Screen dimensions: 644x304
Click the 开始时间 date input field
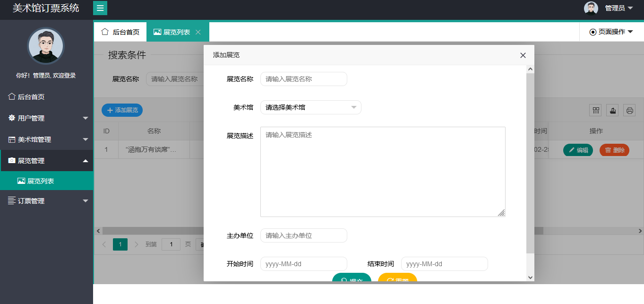(x=303, y=264)
